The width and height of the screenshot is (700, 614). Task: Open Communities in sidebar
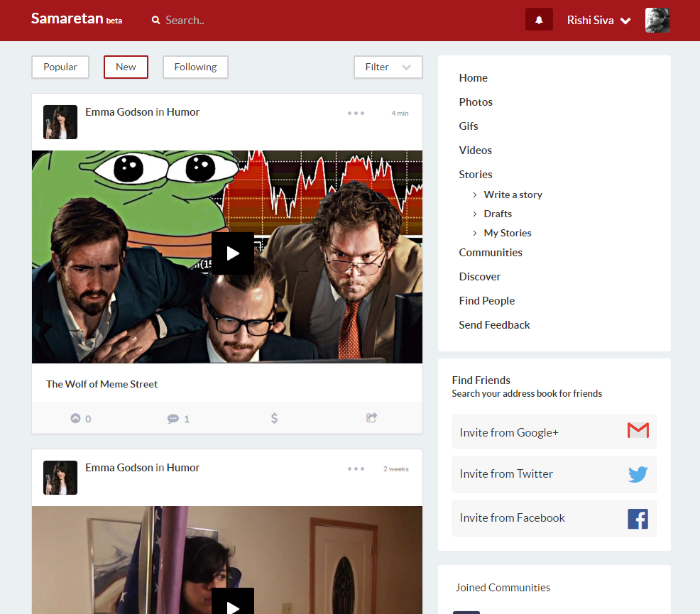pos(491,253)
